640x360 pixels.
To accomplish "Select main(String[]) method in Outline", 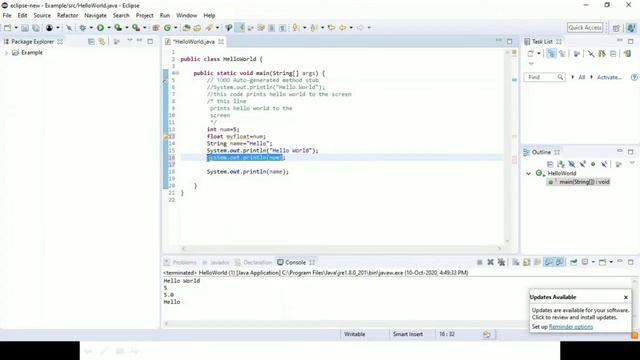I will (579, 182).
